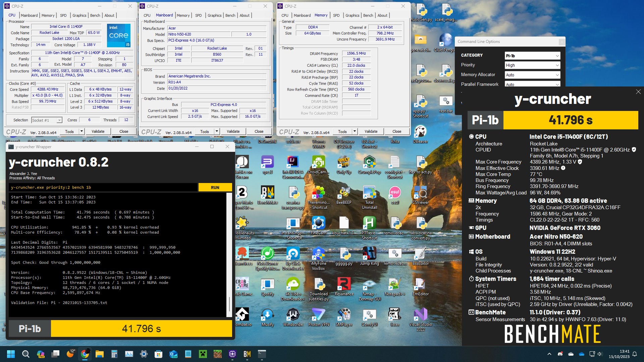Launch 4K Video Downloader+ desktop icon

[293, 289]
